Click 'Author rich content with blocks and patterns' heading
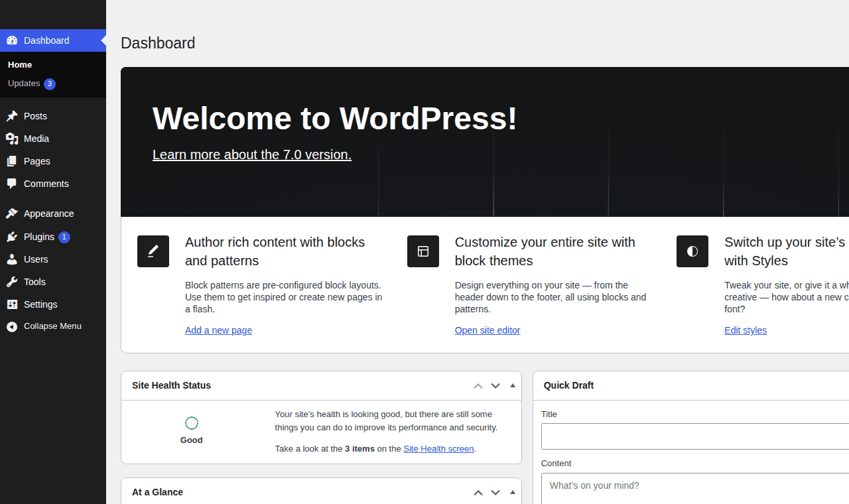The width and height of the screenshot is (849, 504). coord(275,251)
